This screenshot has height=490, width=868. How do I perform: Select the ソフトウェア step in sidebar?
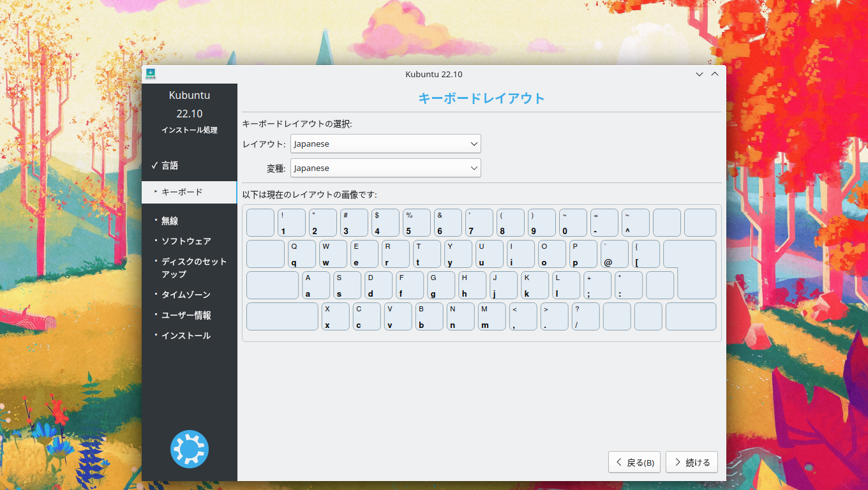(x=186, y=241)
